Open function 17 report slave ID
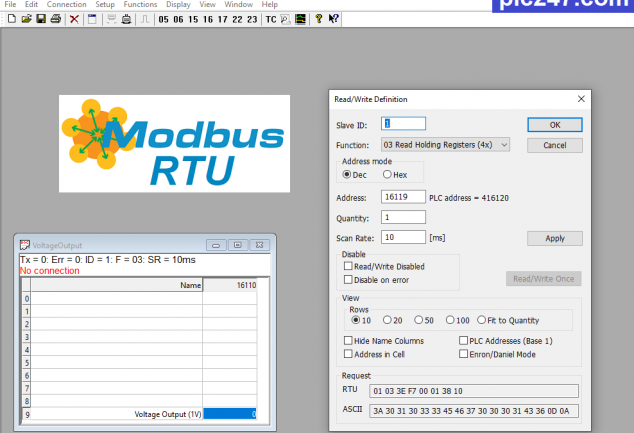The height and width of the screenshot is (433, 634). point(222,19)
